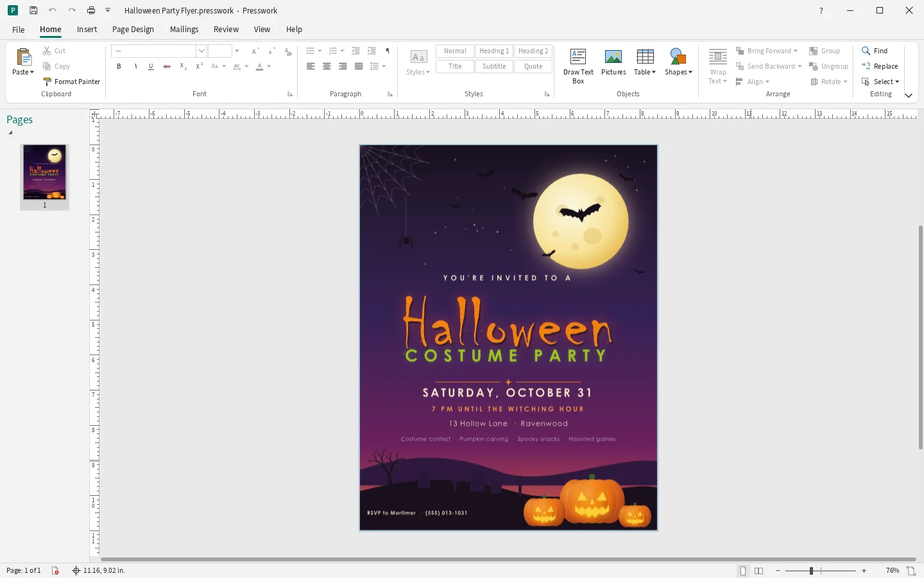Toggle paragraph marks display
This screenshot has width=924, height=578.
[x=388, y=51]
